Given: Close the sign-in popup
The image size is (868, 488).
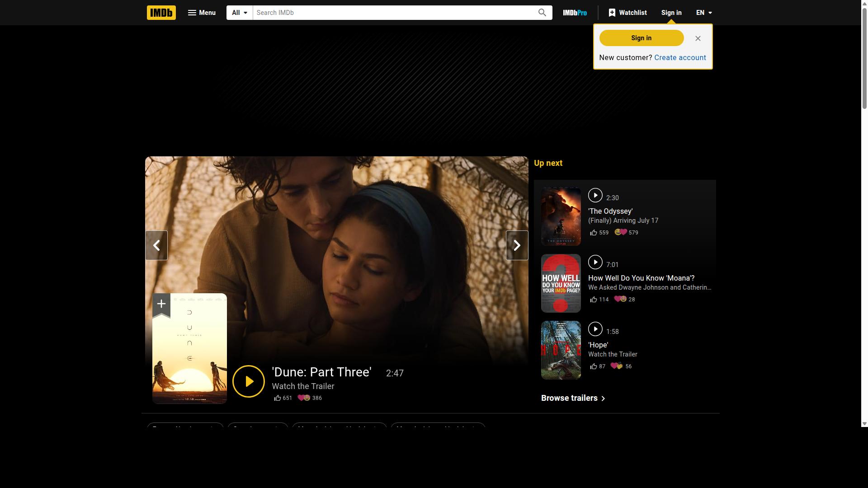Looking at the screenshot, I should pos(698,38).
